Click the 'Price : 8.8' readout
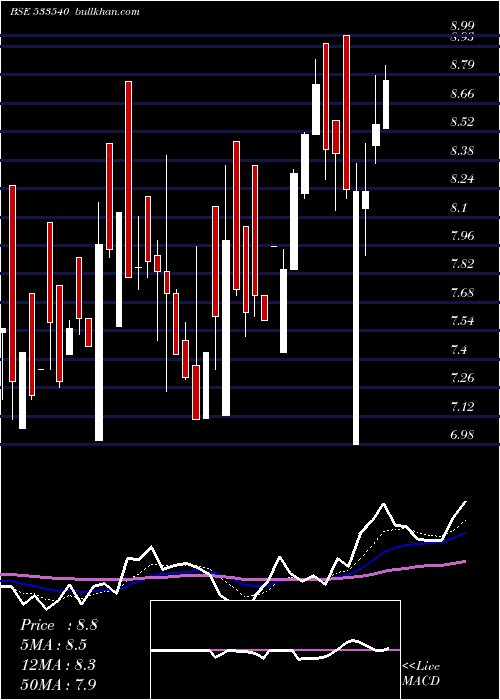 click(x=58, y=625)
